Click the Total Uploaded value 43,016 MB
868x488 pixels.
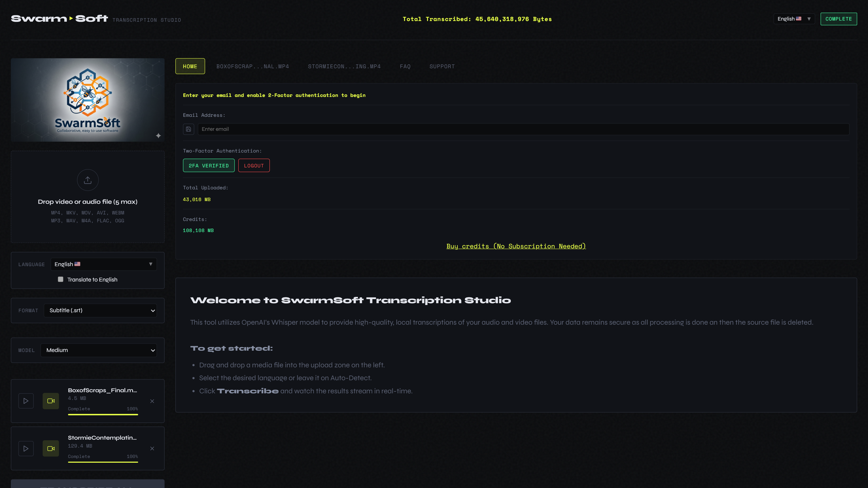click(197, 199)
